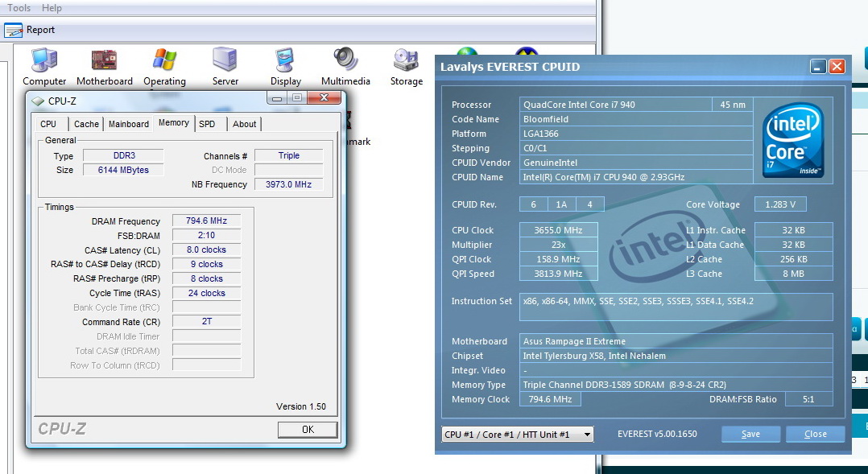Screen dimensions: 868x474
Task: Switch to the Mainboard tab in CPU-Z
Action: (129, 124)
